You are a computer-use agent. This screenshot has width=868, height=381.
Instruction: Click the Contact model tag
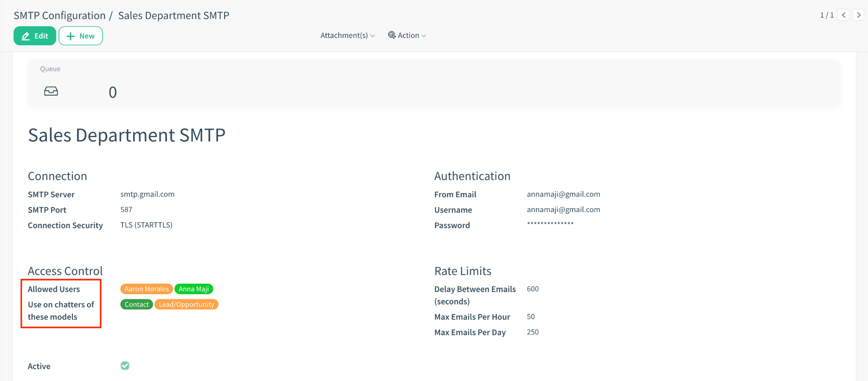coord(136,304)
